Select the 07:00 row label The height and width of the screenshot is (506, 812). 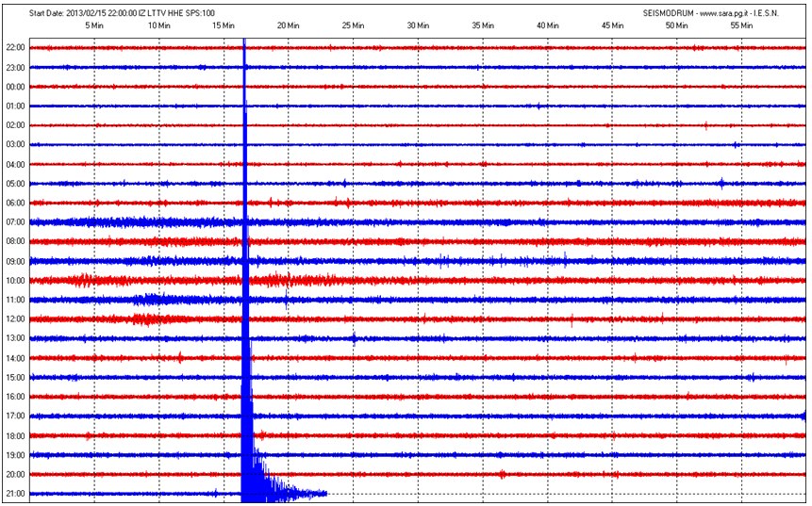15,222
